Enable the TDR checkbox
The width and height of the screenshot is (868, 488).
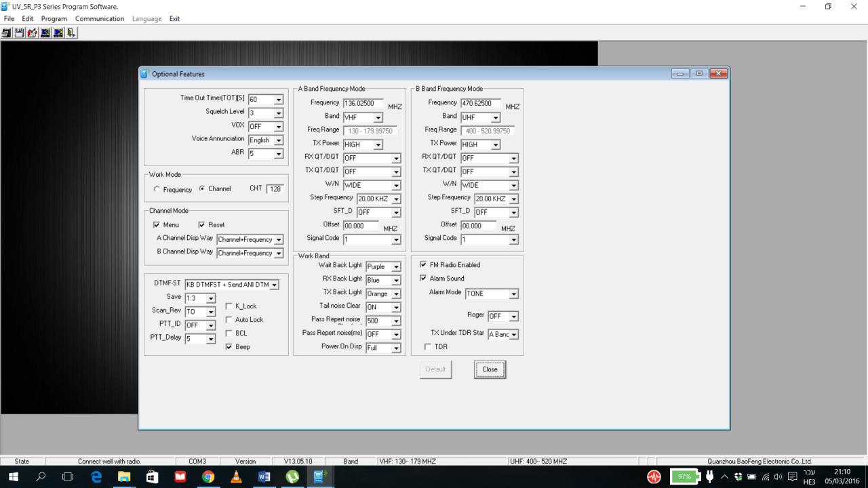[x=427, y=347]
